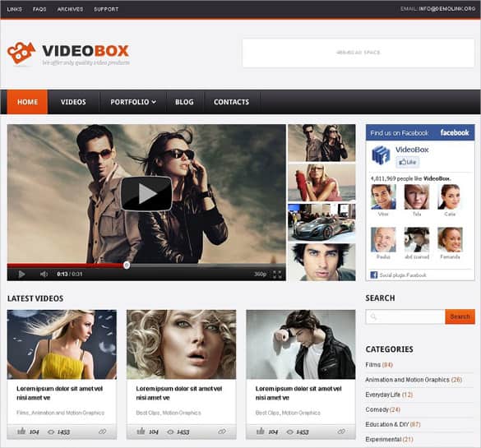Click the orange Search button

click(x=460, y=316)
